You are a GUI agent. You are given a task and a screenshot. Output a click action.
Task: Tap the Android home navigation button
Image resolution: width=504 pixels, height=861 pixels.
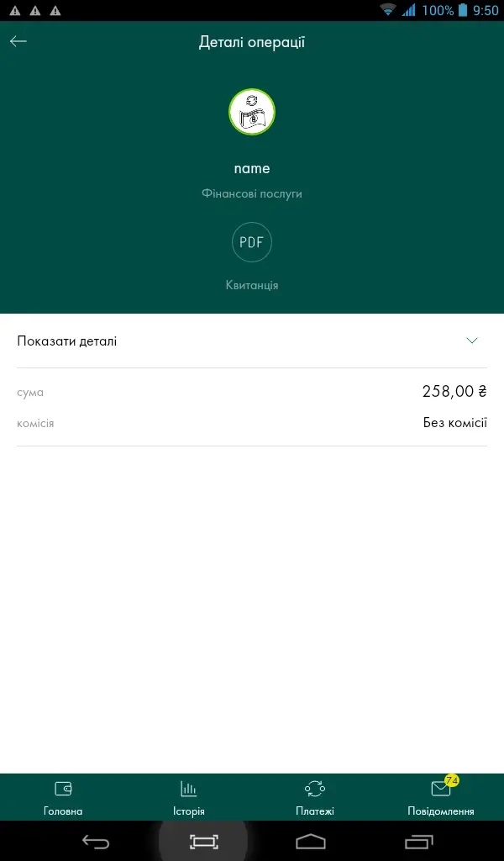(311, 842)
